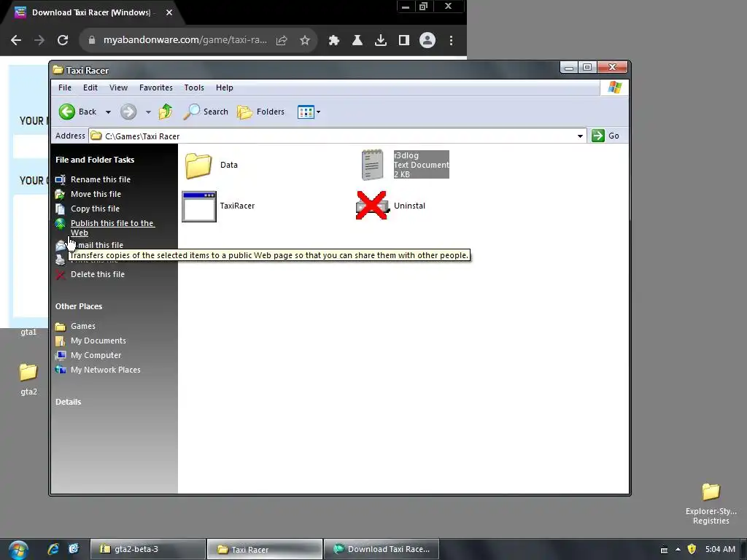747x560 pixels.
Task: Expand the Forward history dropdown arrow
Action: [x=148, y=112]
